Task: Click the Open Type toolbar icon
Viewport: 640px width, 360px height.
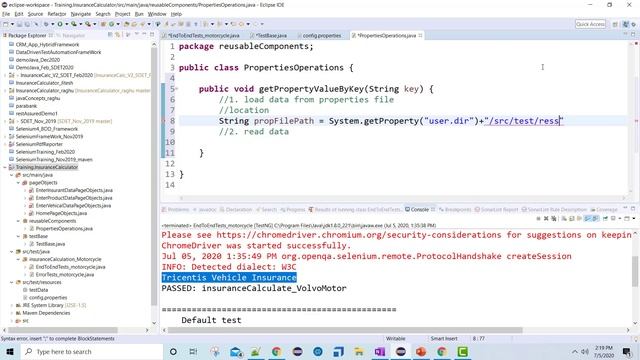Action: click(x=127, y=24)
